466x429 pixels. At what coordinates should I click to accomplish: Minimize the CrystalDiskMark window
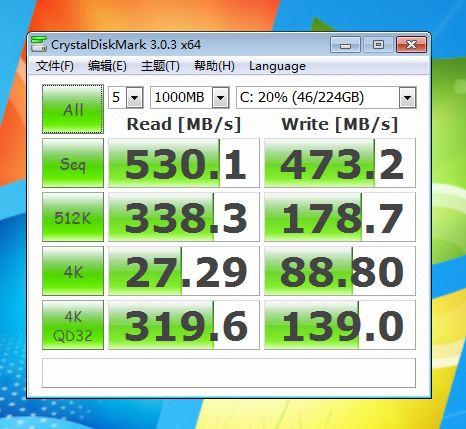click(345, 45)
